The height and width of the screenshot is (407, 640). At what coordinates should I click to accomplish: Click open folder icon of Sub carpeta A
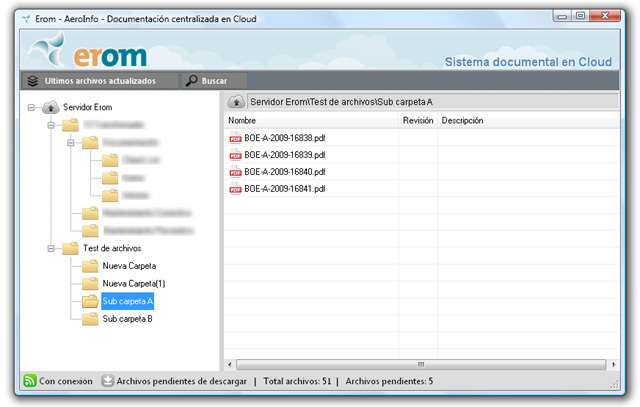[x=90, y=301]
